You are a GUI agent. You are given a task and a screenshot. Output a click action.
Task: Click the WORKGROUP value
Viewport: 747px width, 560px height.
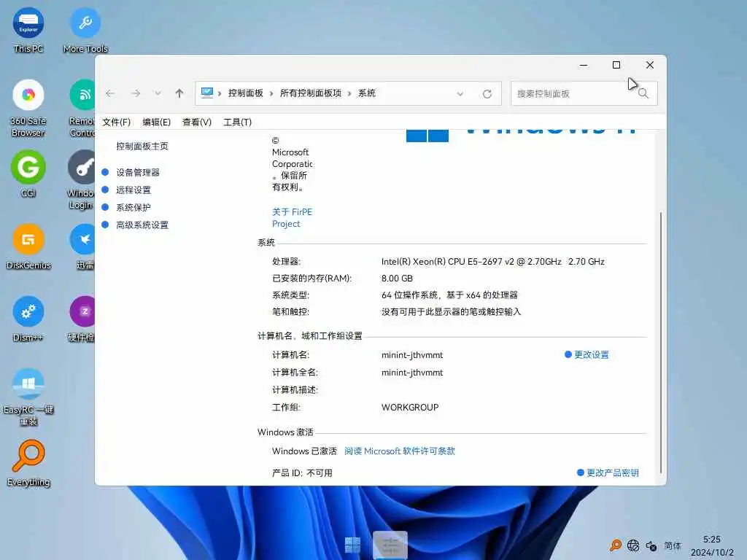(410, 408)
